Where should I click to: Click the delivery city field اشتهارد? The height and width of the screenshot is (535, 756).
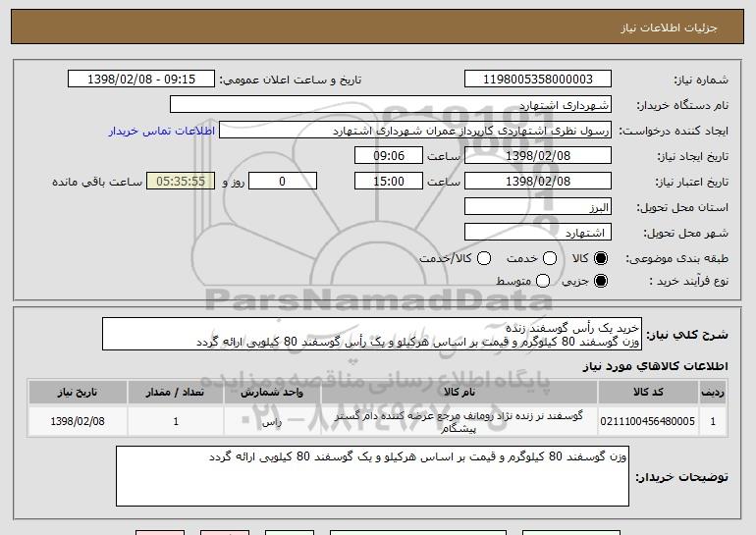[x=538, y=233]
